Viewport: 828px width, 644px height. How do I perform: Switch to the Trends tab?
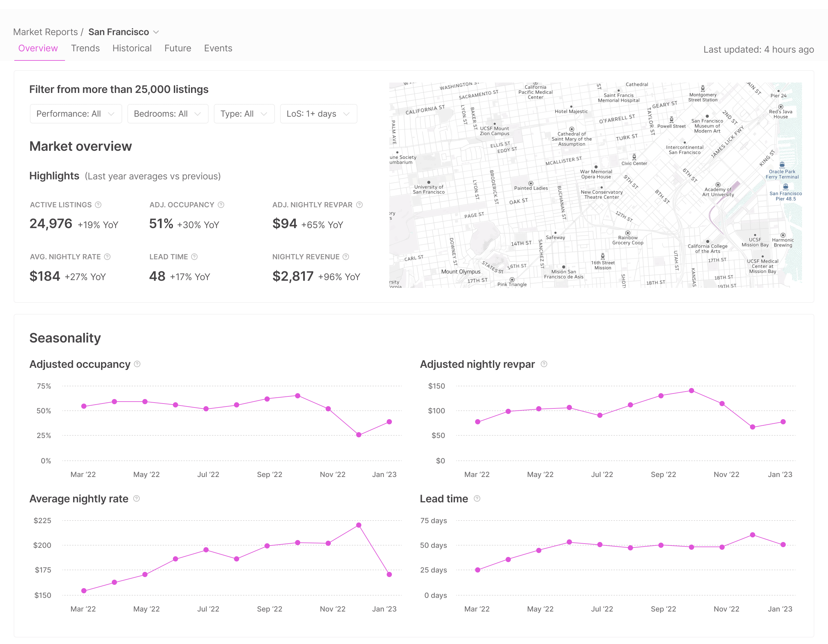(x=85, y=48)
